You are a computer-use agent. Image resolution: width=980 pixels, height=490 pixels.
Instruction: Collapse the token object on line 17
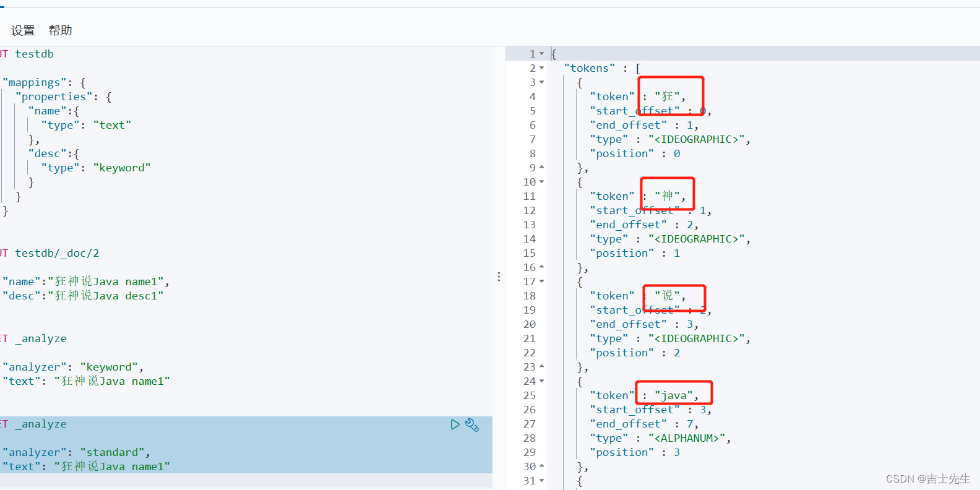pos(542,282)
